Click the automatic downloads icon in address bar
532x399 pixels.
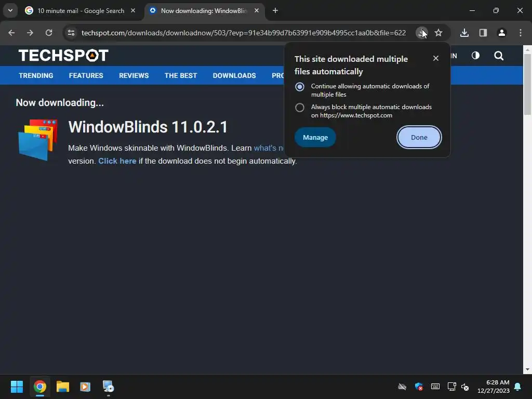(x=421, y=33)
